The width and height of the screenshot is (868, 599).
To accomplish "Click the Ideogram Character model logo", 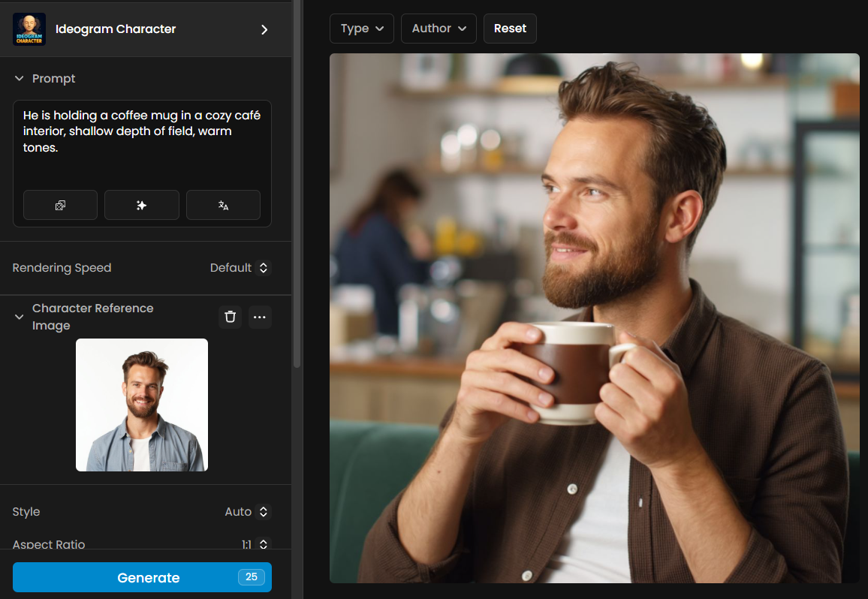I will tap(29, 29).
